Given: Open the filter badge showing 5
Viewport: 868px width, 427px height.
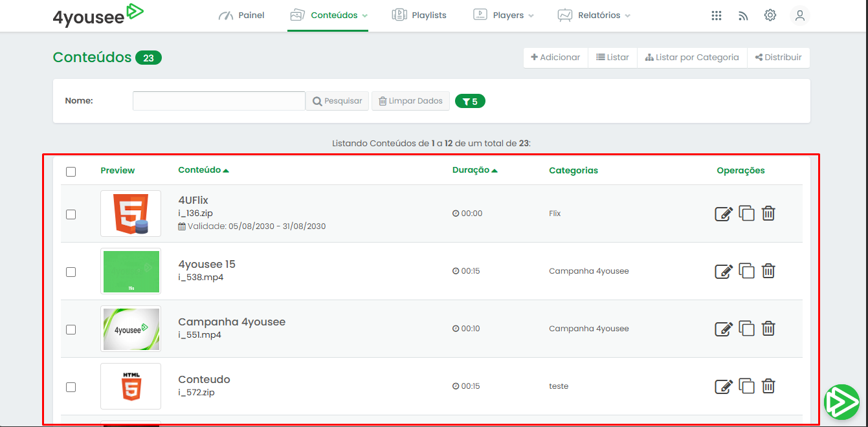Looking at the screenshot, I should pos(470,102).
